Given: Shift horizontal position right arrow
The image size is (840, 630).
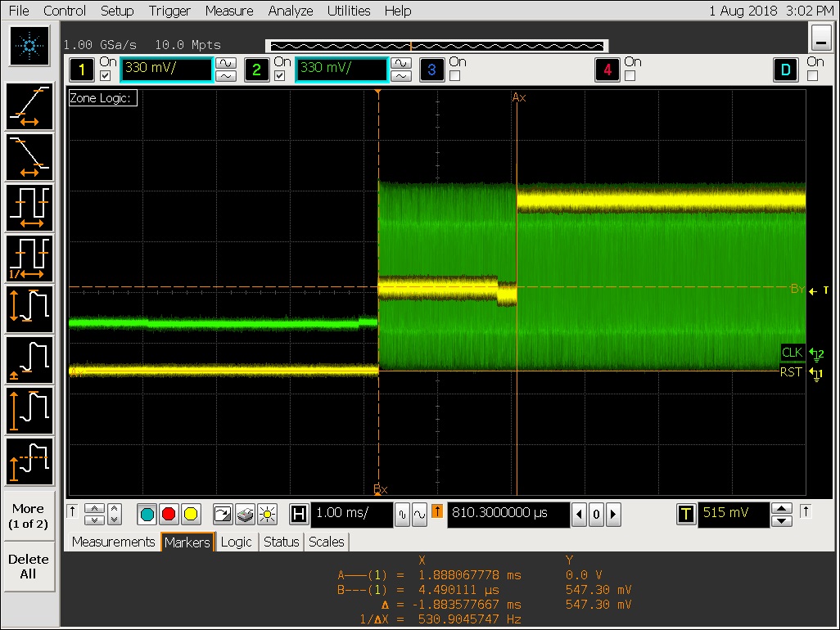Looking at the screenshot, I should click(x=613, y=515).
